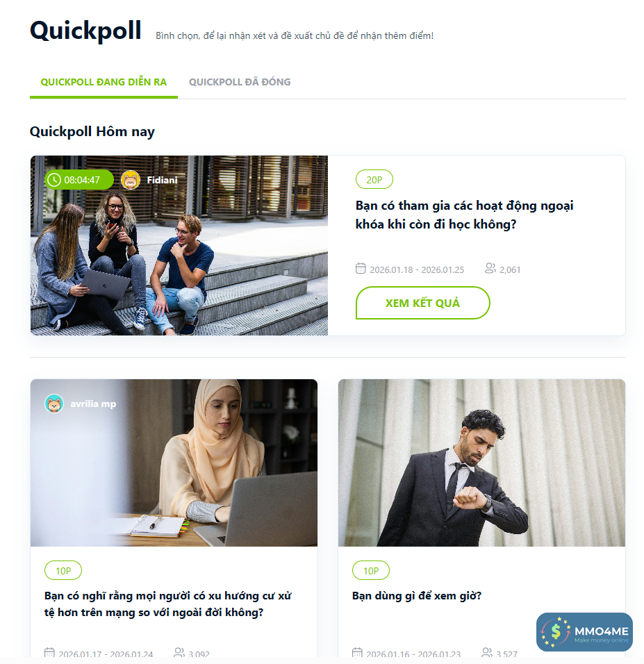The image size is (644, 664).
Task: Open the students on steps photo
Action: (179, 246)
